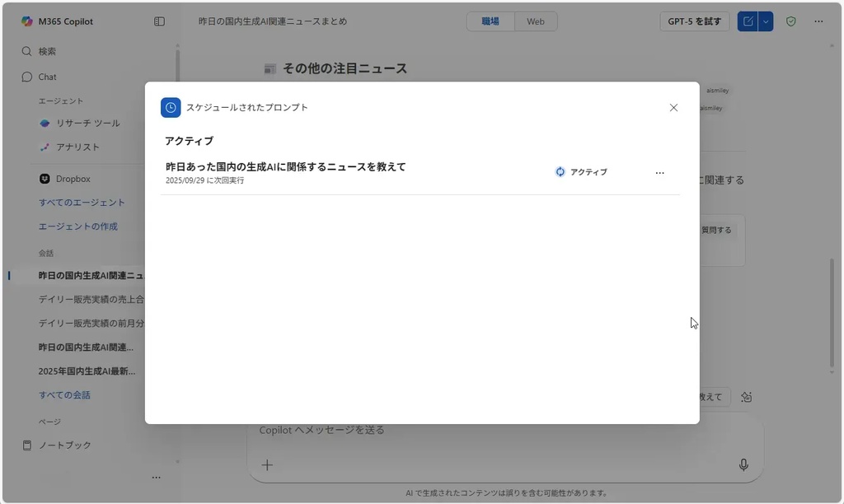The image size is (844, 504).
Task: Click the green shield icon
Action: [x=791, y=21]
